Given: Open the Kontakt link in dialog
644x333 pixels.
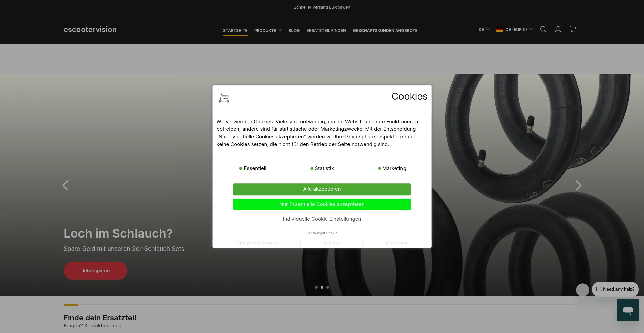Looking at the screenshot, I should (x=331, y=243).
